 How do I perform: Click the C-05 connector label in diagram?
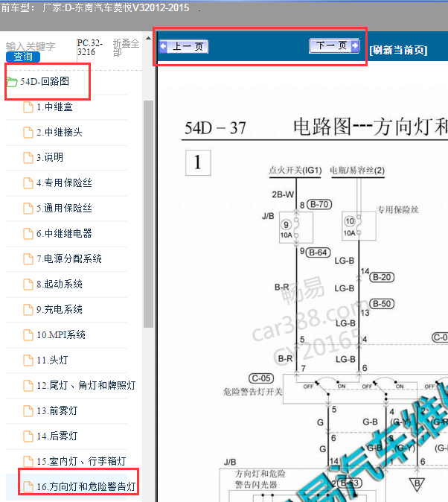point(261,378)
